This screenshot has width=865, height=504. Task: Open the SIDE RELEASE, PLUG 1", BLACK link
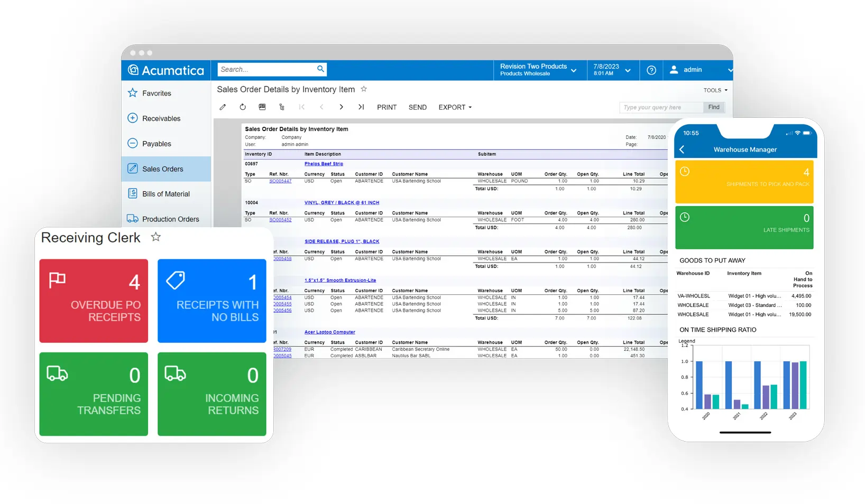pos(342,241)
